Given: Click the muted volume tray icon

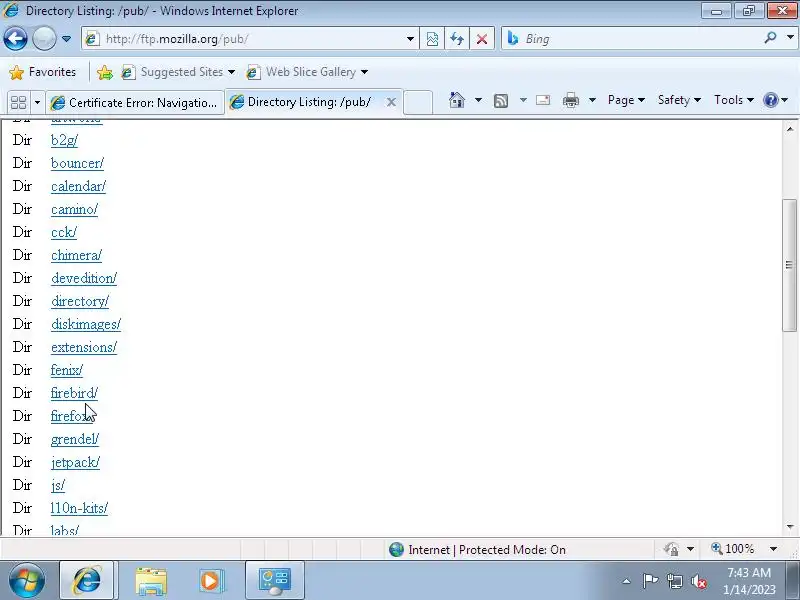Looking at the screenshot, I should click(x=698, y=581).
